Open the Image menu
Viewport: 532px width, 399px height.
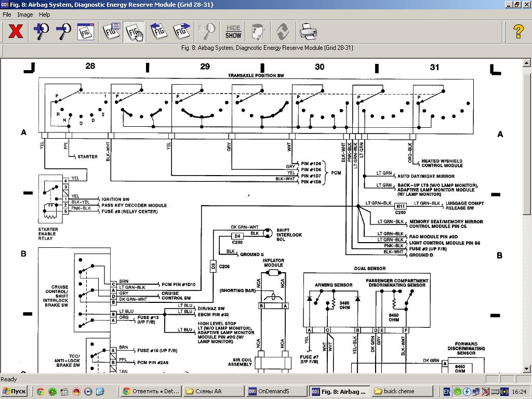coord(25,15)
